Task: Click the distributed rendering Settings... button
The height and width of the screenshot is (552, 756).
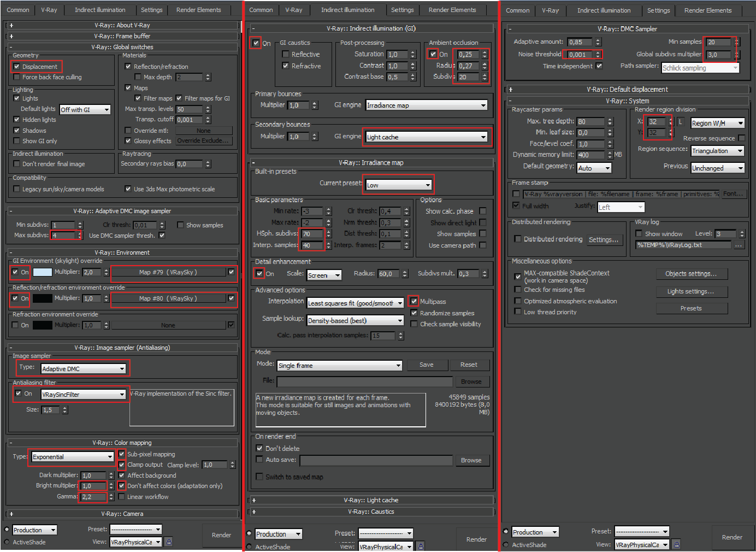Action: [x=604, y=239]
